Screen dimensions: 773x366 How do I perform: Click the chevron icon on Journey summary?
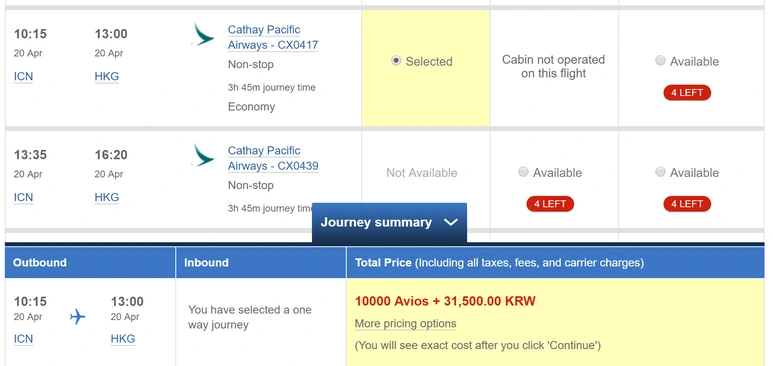coord(451,222)
